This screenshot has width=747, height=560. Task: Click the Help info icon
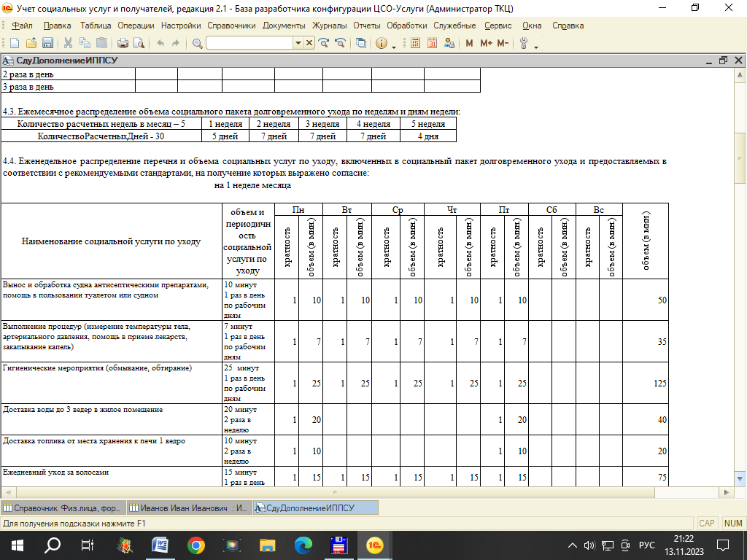point(381,43)
